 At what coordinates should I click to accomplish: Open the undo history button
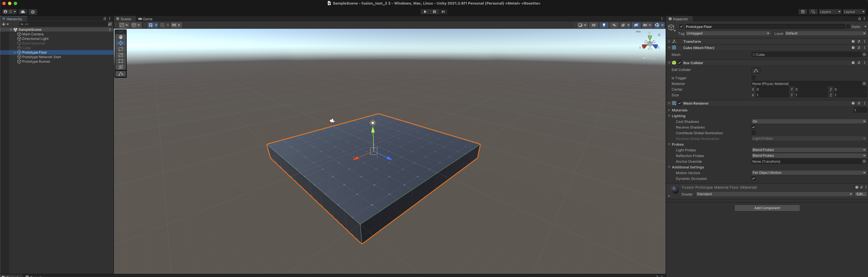[x=803, y=11]
